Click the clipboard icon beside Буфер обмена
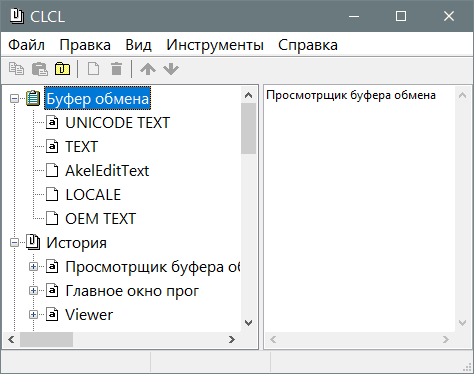The image size is (474, 374). pos(33,99)
